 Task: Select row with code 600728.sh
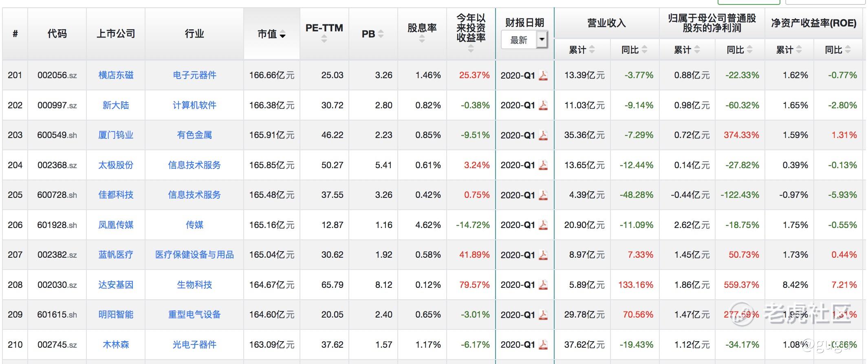[434, 195]
